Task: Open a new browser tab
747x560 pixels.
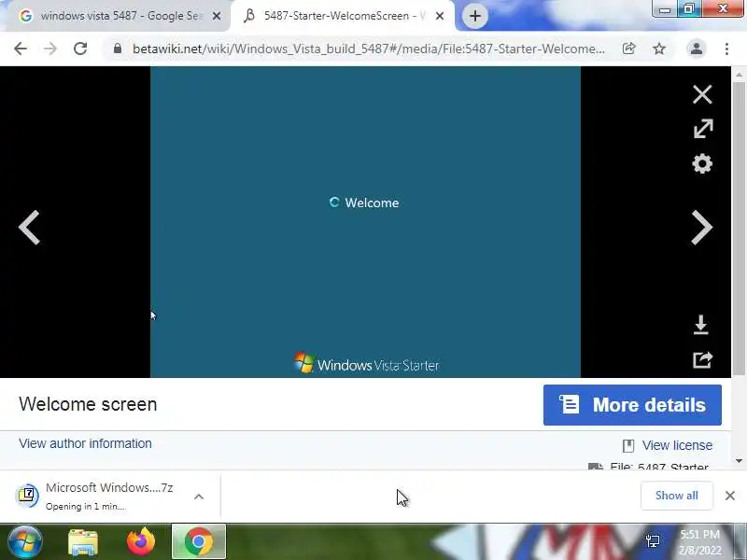Action: (474, 16)
